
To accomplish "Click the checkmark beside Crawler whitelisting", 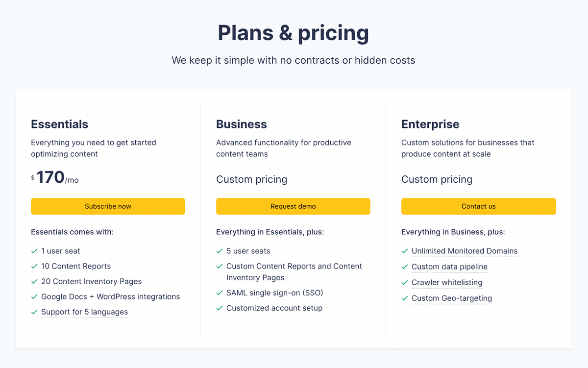I will coord(405,282).
